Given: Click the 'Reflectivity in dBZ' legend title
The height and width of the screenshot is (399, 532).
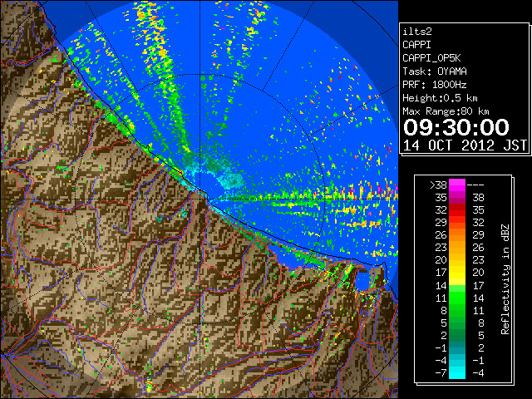Looking at the screenshot, I should [505, 279].
